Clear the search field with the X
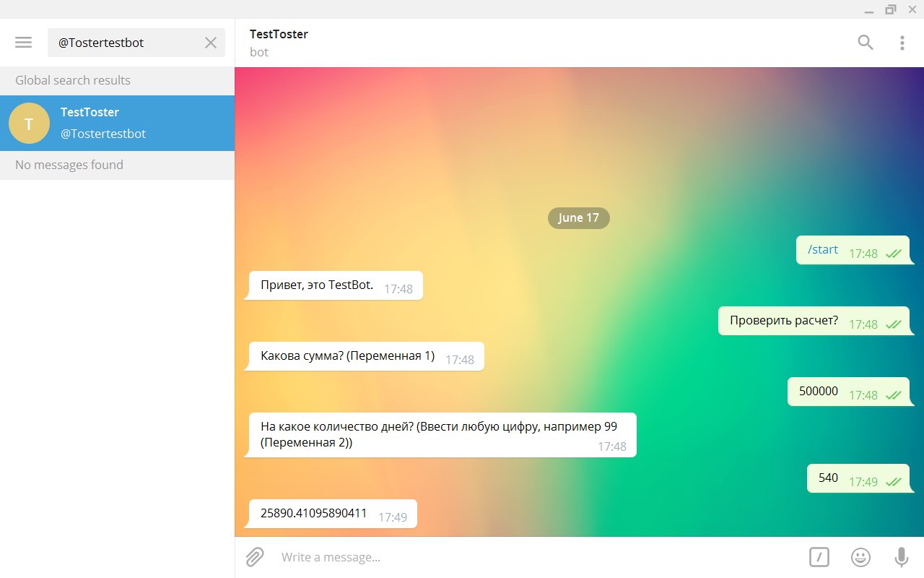This screenshot has width=924, height=578. (x=211, y=43)
